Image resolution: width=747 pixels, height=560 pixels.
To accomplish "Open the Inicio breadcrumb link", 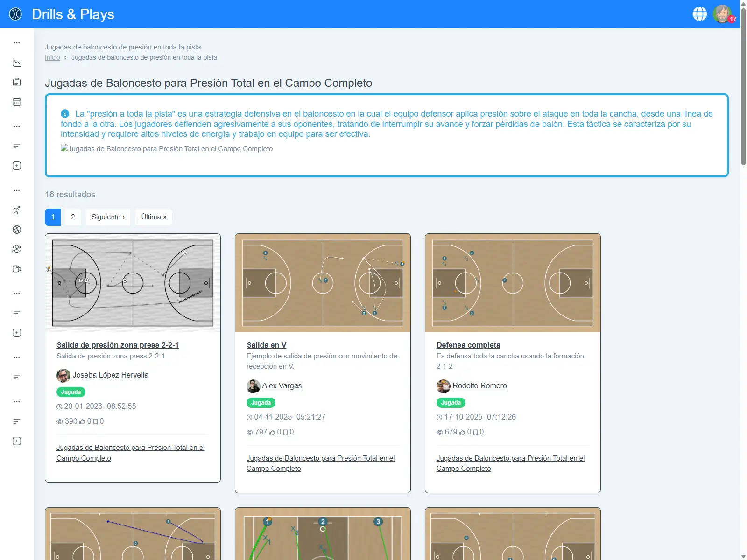I will [52, 57].
